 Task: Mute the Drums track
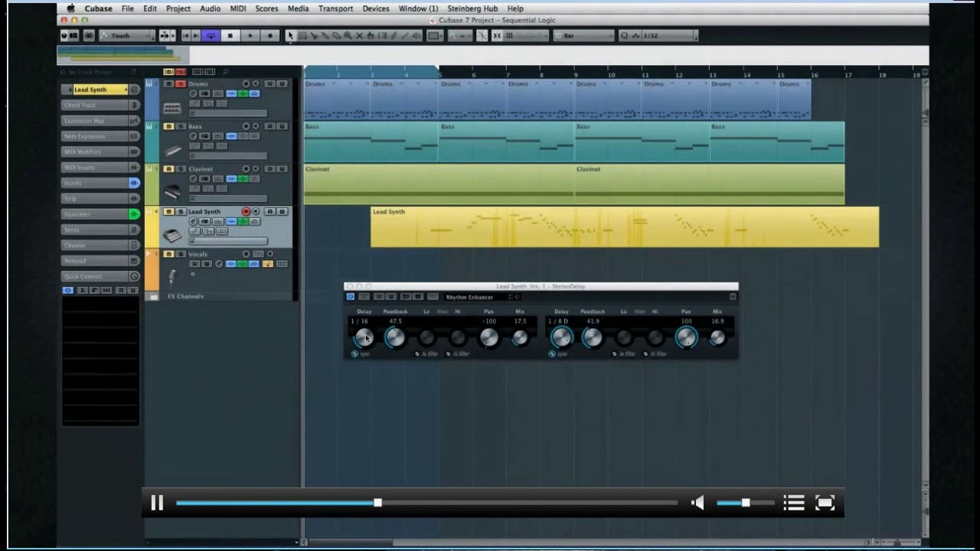(x=168, y=83)
